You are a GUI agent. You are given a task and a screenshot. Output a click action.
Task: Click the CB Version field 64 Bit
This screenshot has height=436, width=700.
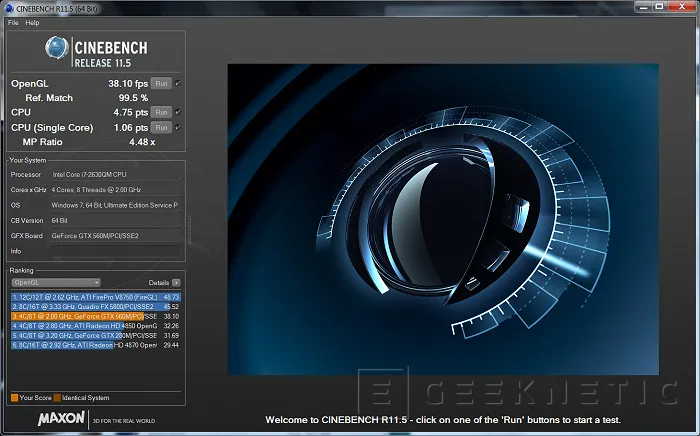[115, 220]
